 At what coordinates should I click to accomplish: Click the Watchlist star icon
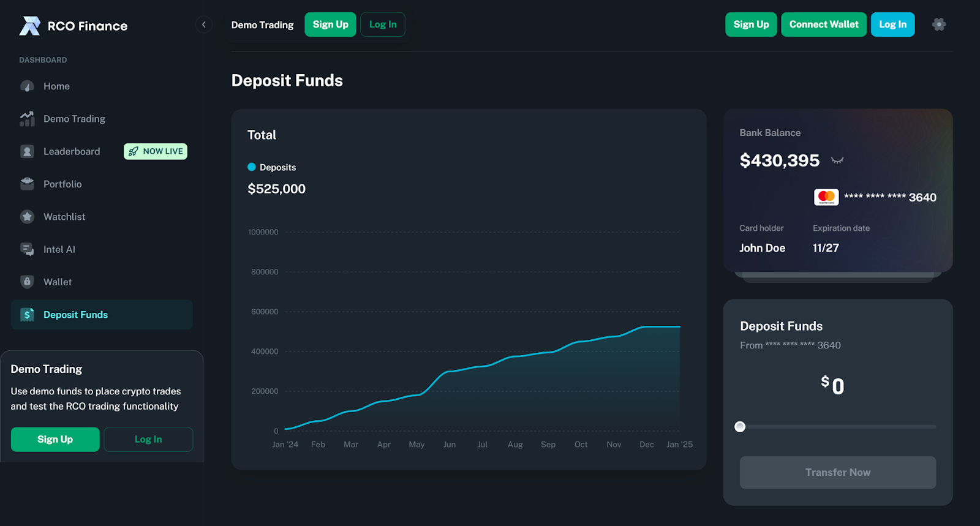[x=27, y=216]
